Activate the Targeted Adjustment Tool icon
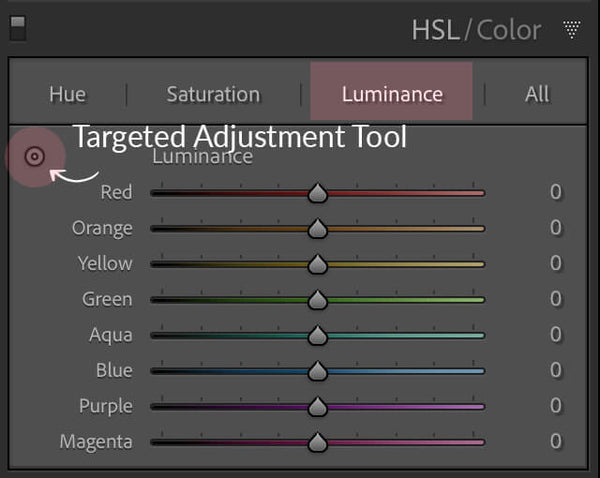Viewport: 600px width, 478px height. (34, 157)
